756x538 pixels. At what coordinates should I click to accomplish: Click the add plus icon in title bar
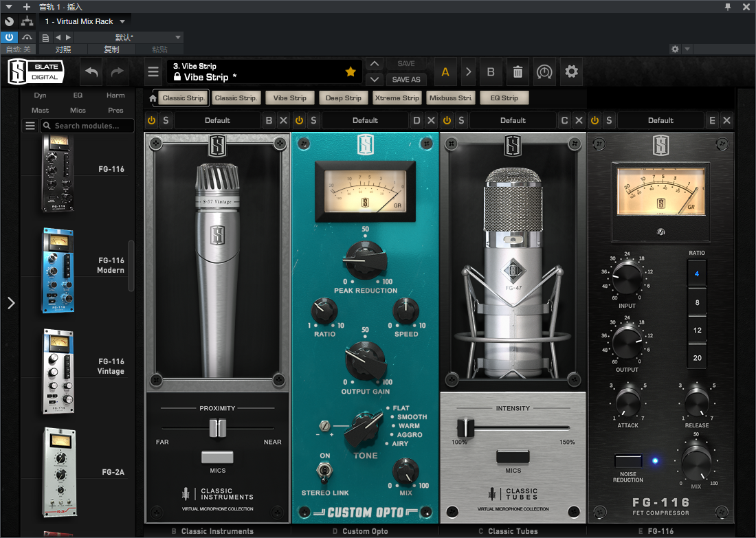[27, 7]
